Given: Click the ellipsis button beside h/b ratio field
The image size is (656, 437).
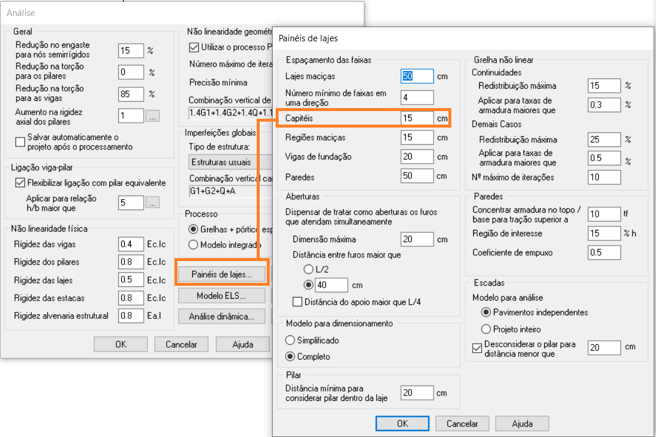Looking at the screenshot, I should tap(152, 203).
